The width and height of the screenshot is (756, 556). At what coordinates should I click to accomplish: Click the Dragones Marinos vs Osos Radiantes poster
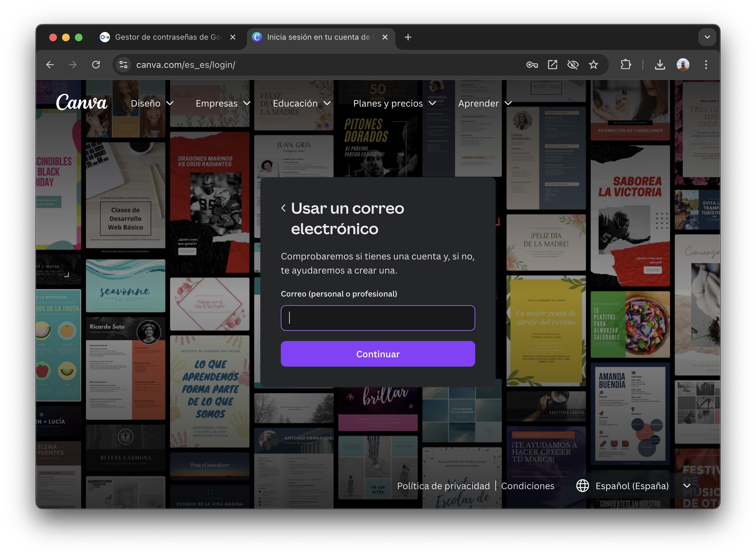pos(209,202)
